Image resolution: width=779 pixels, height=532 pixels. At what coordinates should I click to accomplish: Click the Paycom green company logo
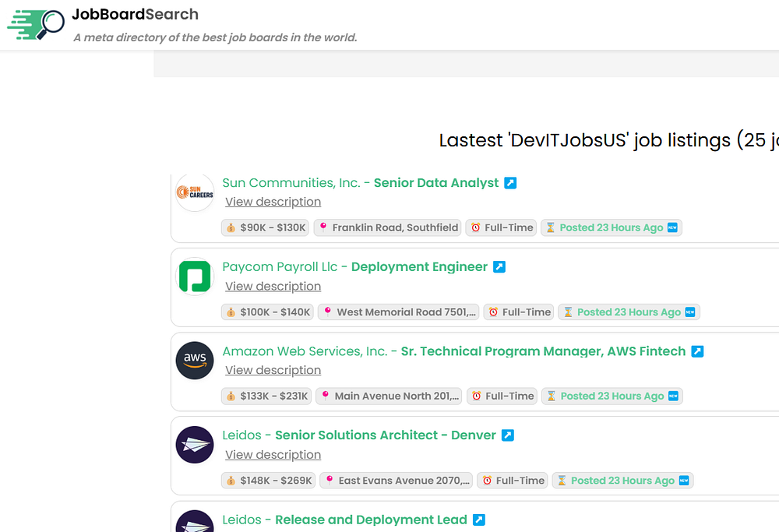coord(195,277)
